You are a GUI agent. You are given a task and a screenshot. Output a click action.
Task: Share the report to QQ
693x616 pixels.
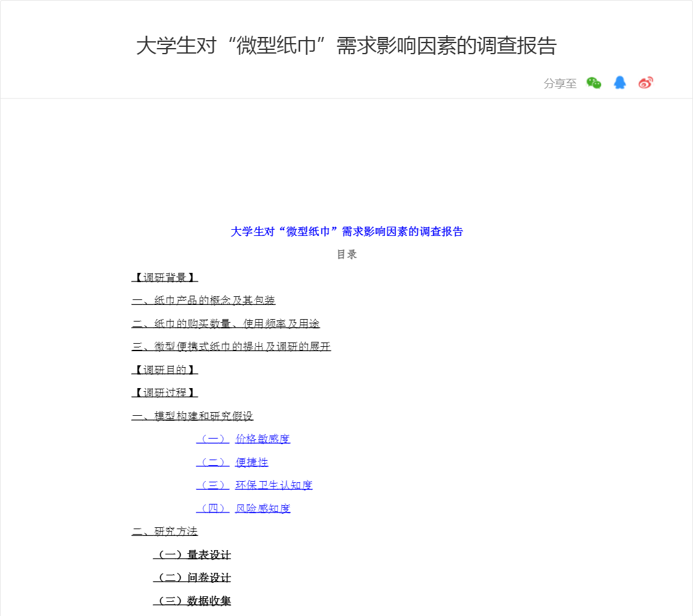point(620,83)
